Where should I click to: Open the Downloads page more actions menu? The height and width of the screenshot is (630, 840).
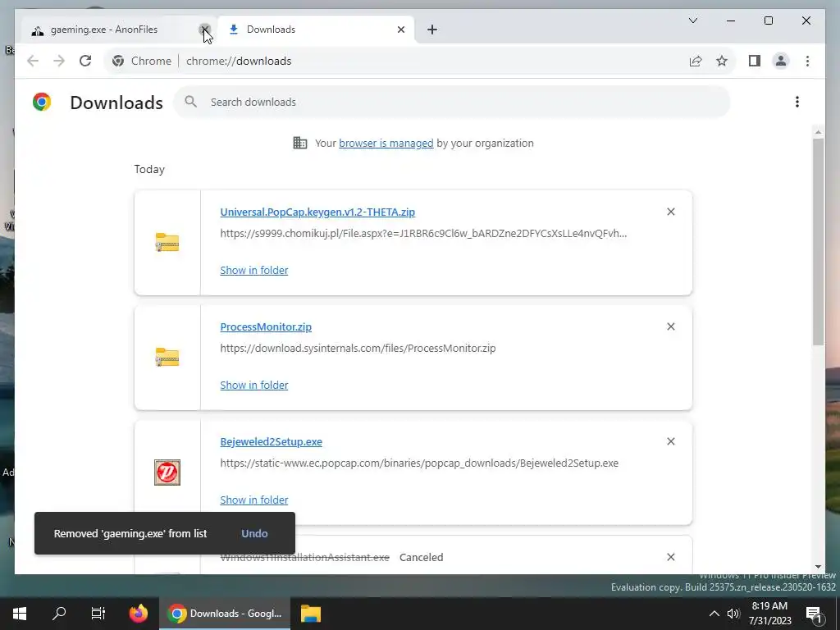[797, 102]
